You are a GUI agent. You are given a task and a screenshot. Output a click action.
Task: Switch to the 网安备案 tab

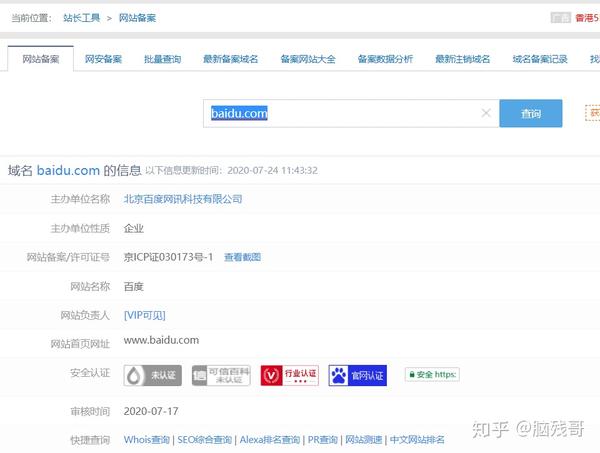103,59
